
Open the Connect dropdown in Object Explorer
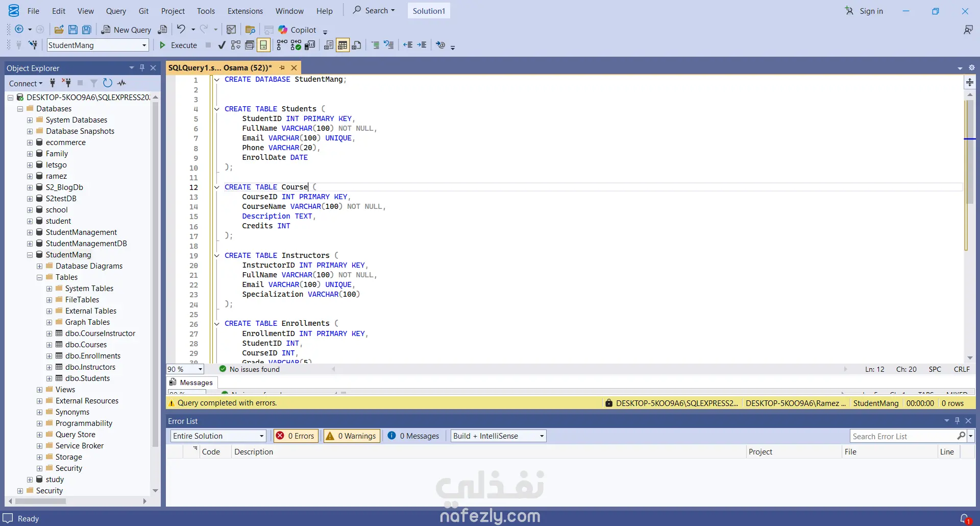pos(26,83)
